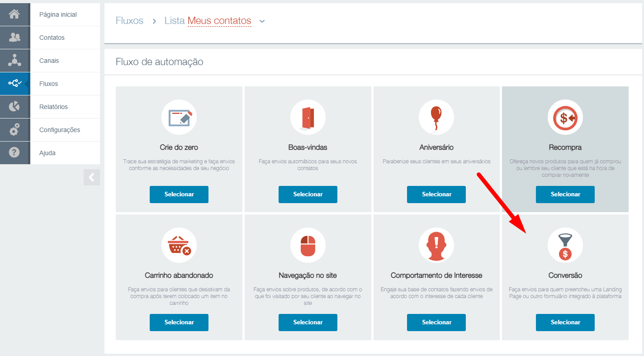
Task: Select the Aniversário flow
Action: click(436, 194)
